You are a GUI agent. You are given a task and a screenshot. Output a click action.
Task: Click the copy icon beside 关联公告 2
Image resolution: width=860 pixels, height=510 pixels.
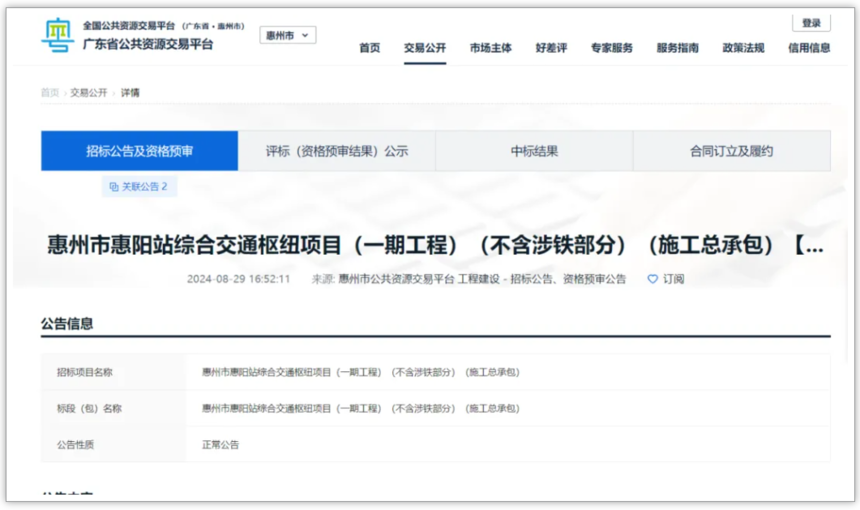point(114,187)
